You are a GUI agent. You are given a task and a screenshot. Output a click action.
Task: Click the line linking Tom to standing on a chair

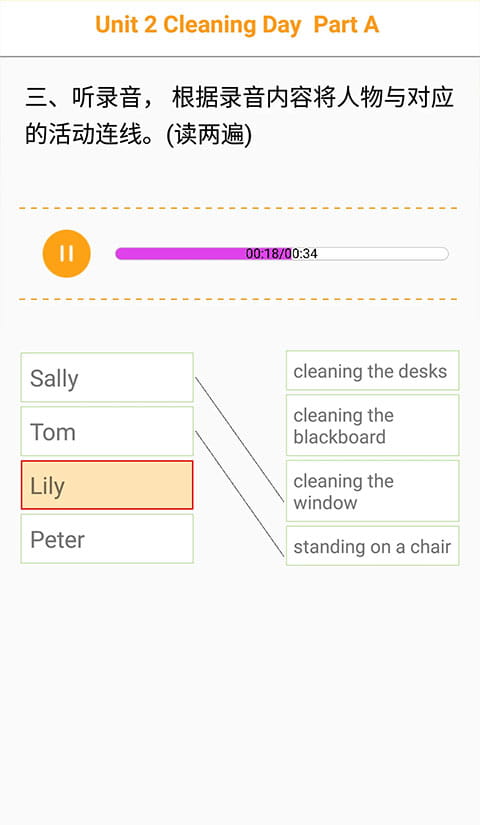point(239,493)
